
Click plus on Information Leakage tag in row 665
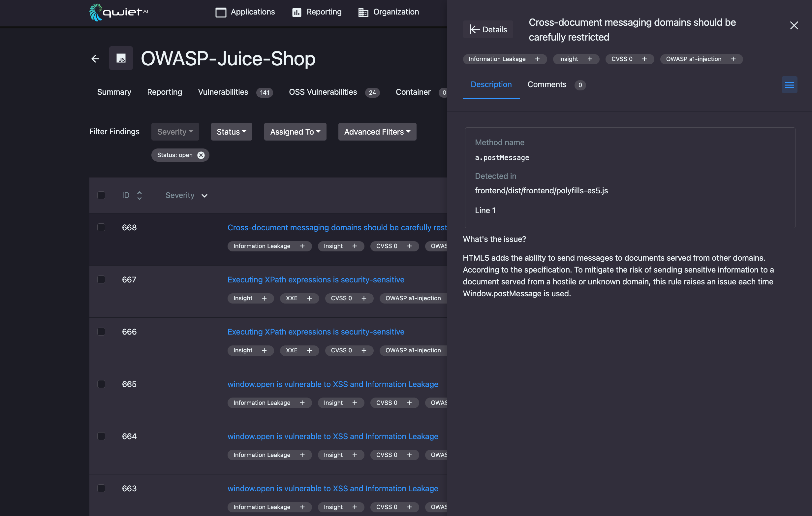(302, 403)
